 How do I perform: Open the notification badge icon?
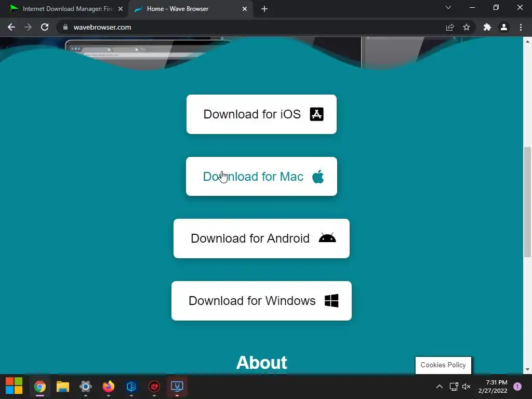(517, 387)
